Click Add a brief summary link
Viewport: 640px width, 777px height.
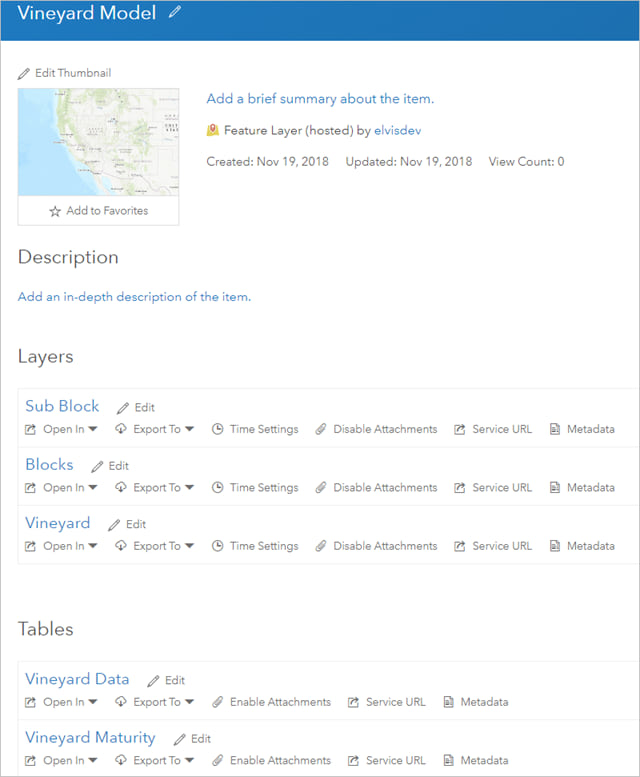pos(320,99)
